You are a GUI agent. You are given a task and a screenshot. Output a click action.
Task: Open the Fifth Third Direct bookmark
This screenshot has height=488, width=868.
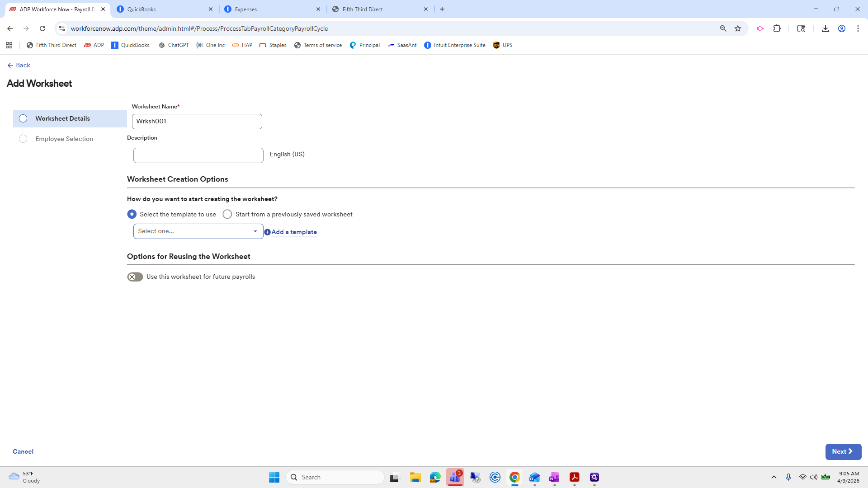tap(51, 45)
